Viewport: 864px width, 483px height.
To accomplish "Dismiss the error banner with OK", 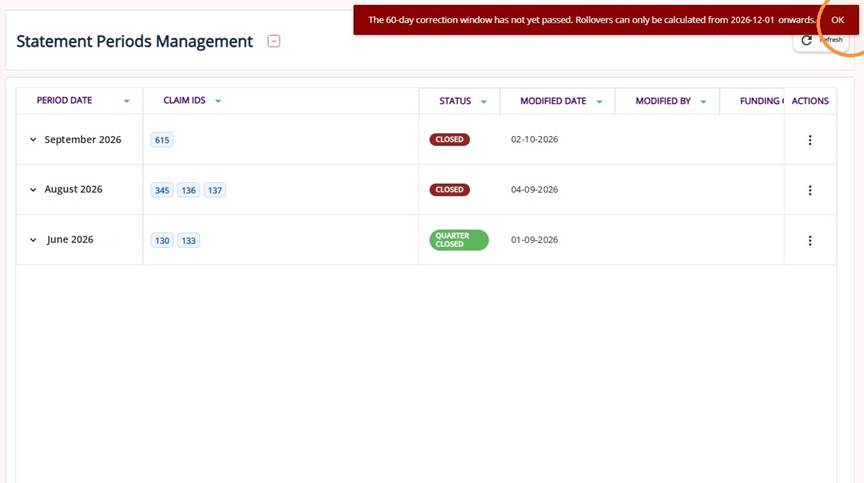I will [x=837, y=20].
